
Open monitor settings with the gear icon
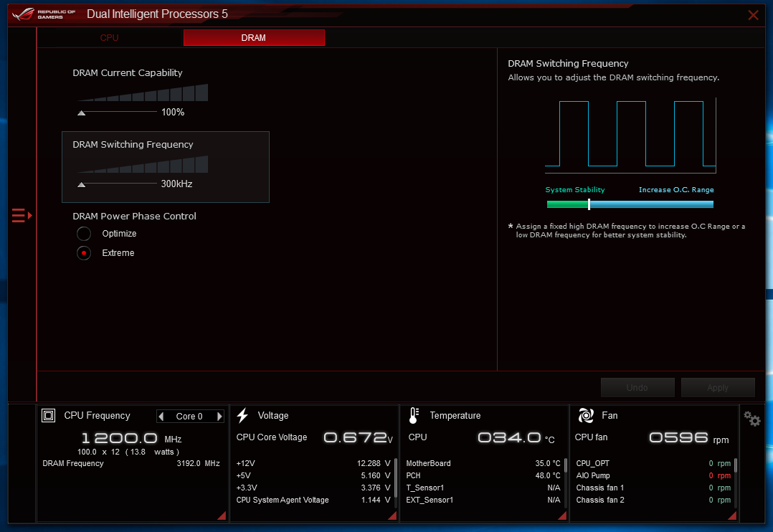(x=752, y=419)
